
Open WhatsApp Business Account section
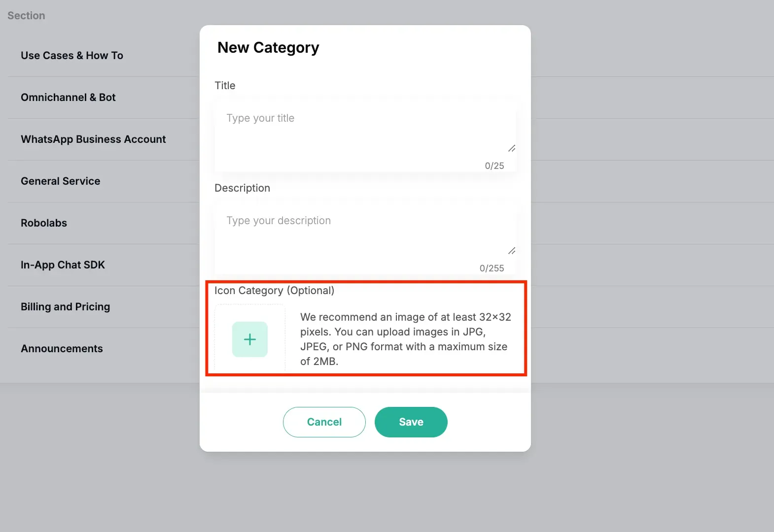[x=93, y=139]
